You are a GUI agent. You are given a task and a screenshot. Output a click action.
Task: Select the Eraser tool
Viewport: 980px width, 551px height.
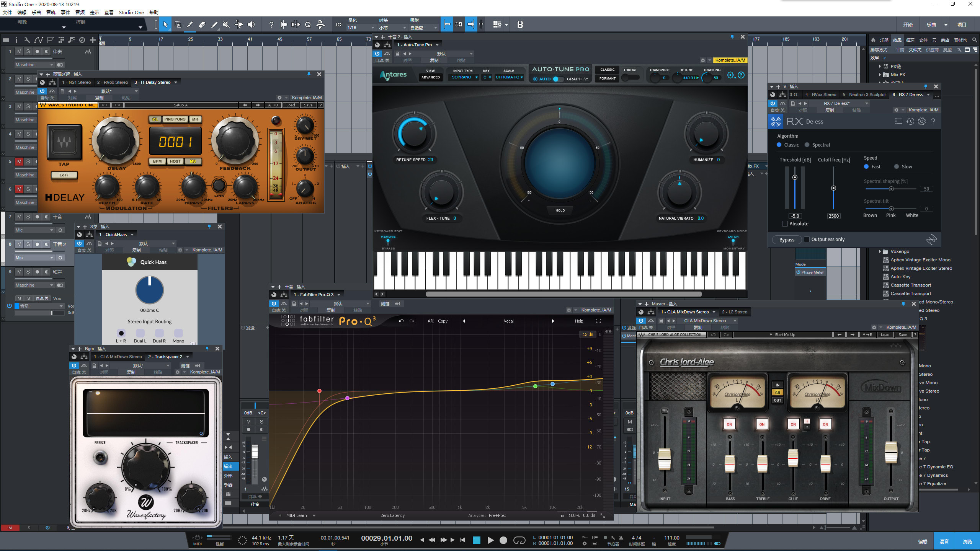tap(202, 24)
